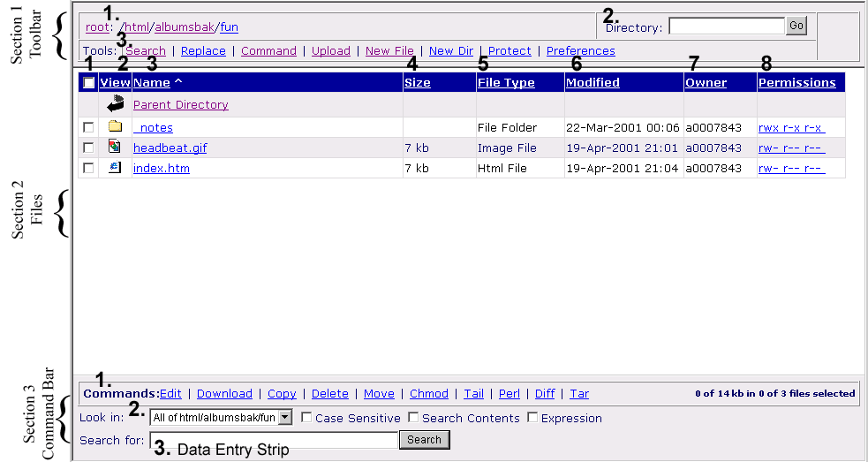Sort by the Name column header
Screen dimensions: 868x462
(x=152, y=82)
